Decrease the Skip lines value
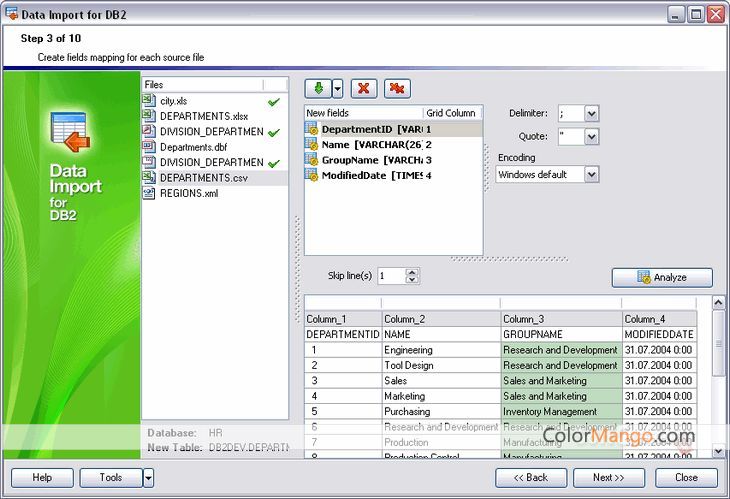Viewport: 730px width, 499px height. (412, 280)
